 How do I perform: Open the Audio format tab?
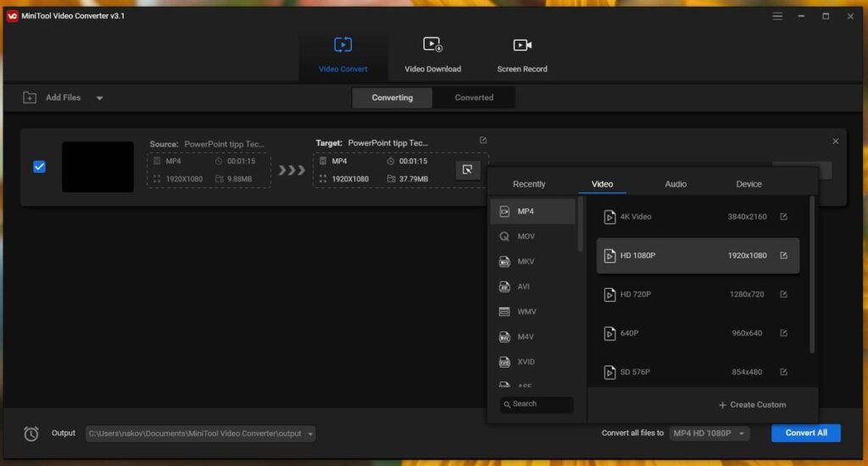[x=676, y=184]
